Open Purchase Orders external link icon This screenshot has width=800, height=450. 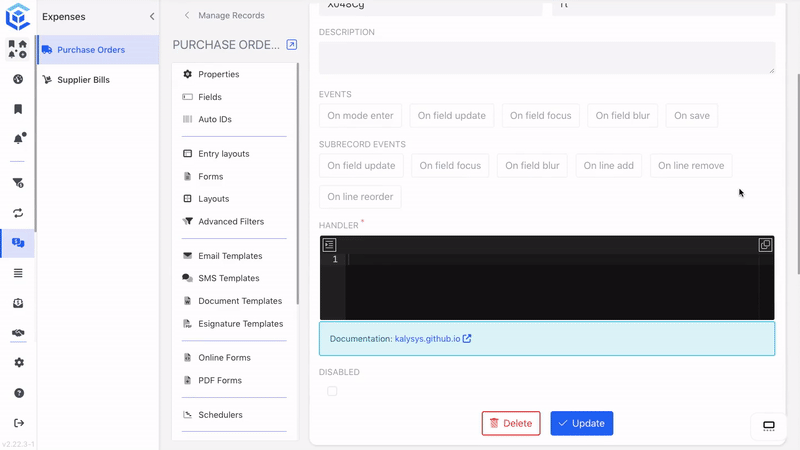pos(292,44)
